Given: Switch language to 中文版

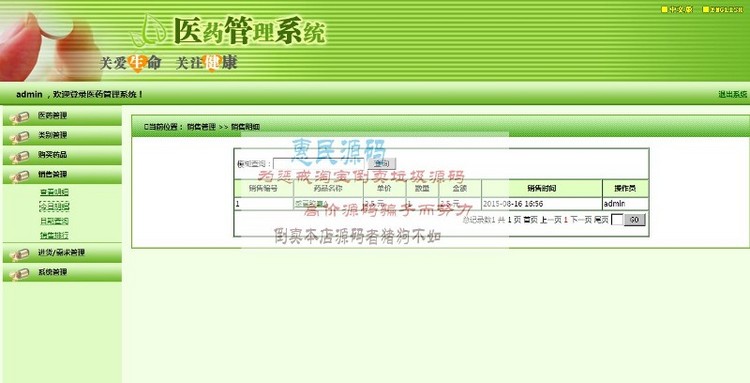Looking at the screenshot, I should pyautogui.click(x=677, y=10).
